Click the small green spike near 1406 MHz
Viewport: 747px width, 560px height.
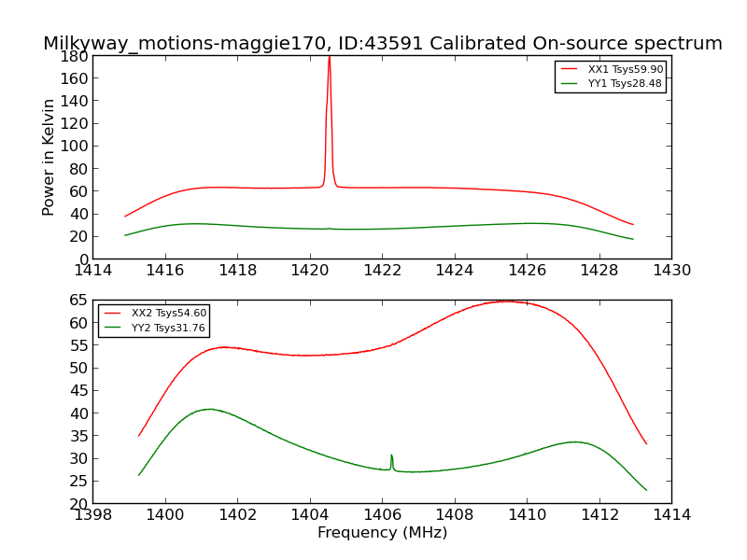[x=391, y=462]
